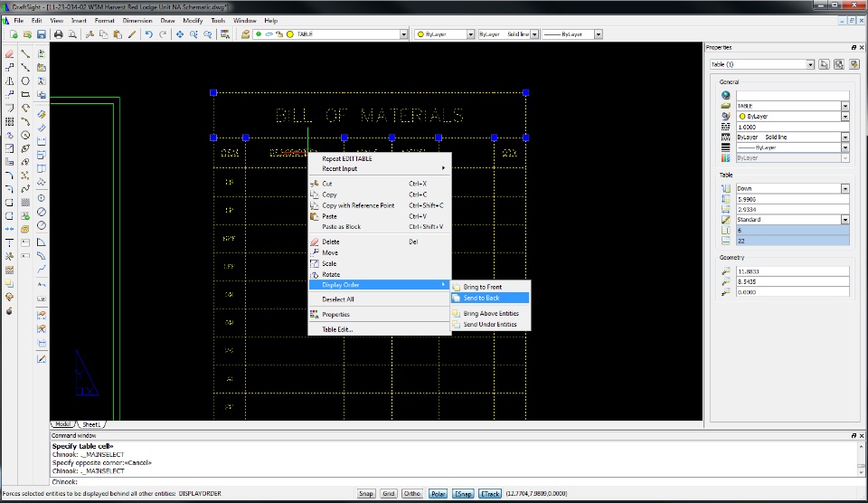Select the Erase tool in left toolbar

click(9, 54)
